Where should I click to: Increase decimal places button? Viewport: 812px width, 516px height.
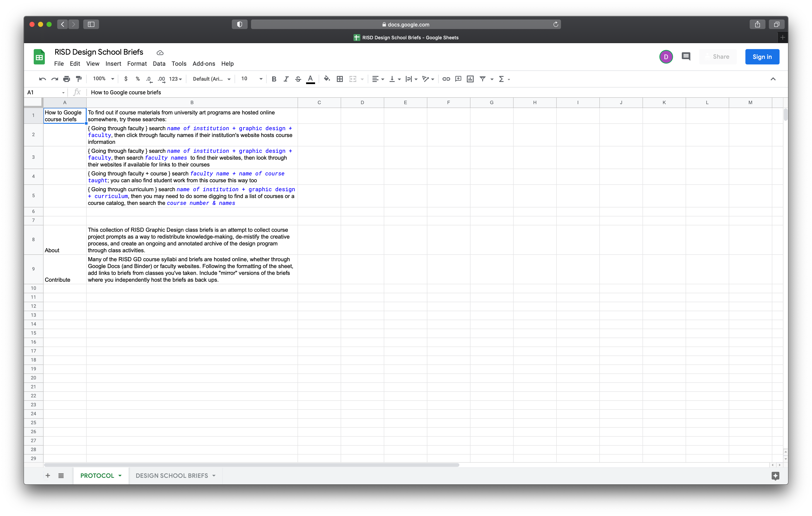click(x=161, y=79)
